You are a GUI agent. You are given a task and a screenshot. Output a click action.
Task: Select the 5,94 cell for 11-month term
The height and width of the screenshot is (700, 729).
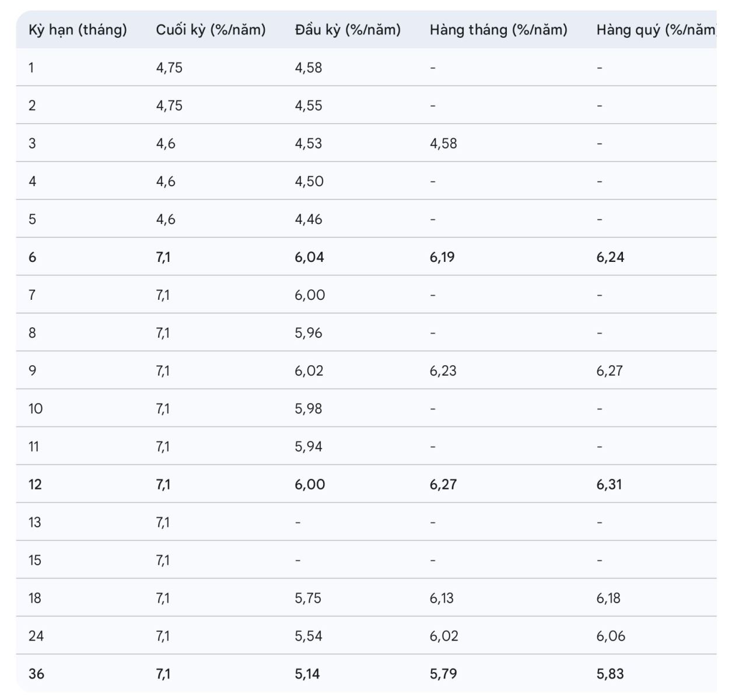308,447
